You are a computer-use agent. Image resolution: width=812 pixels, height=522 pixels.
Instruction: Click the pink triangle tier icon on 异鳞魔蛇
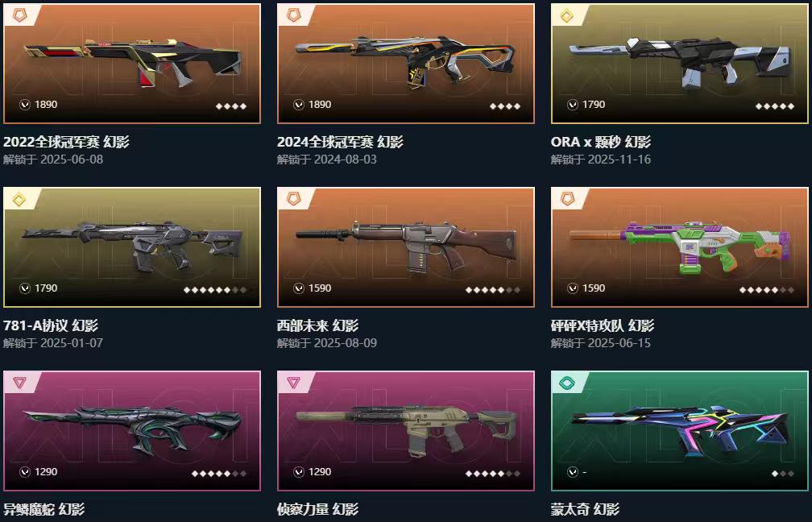point(19,383)
